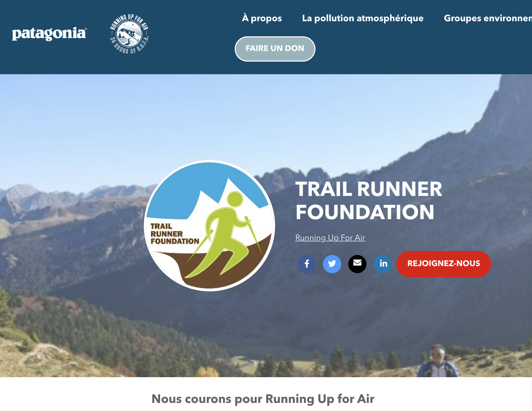Screen dimensions: 532x411
Task: Open the Running Up For Air badge logo
Action: pyautogui.click(x=129, y=34)
